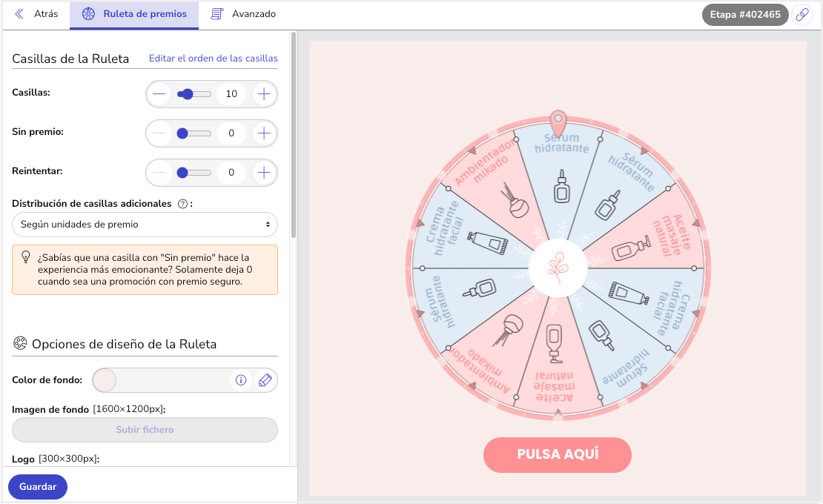Click the Casillas value field showing 10

pyautogui.click(x=231, y=94)
